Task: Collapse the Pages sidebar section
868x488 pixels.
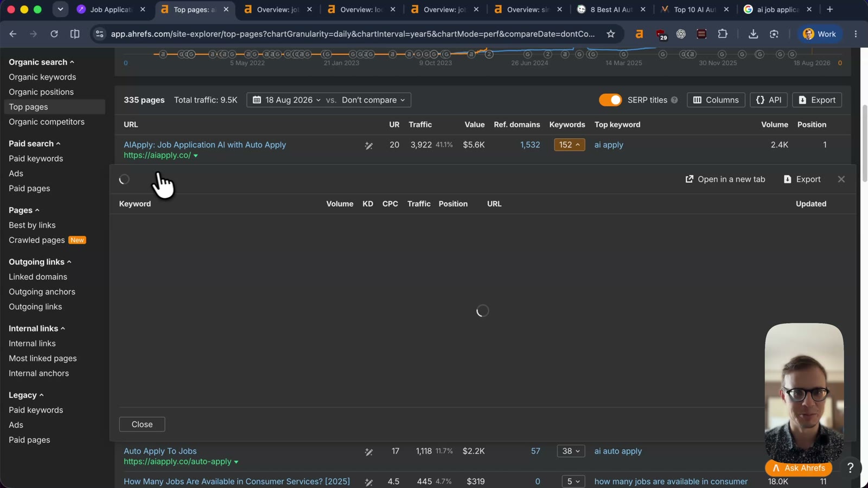Action: 24,210
